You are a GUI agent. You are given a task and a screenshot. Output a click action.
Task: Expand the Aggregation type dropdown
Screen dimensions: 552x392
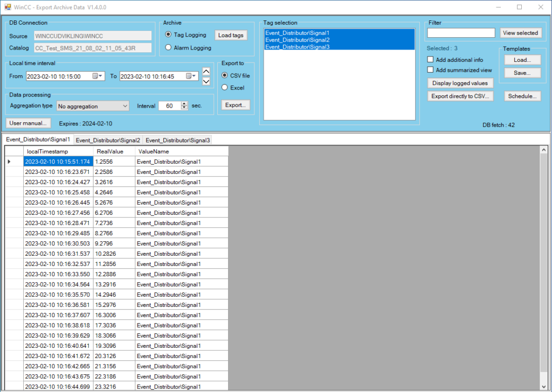(x=125, y=106)
